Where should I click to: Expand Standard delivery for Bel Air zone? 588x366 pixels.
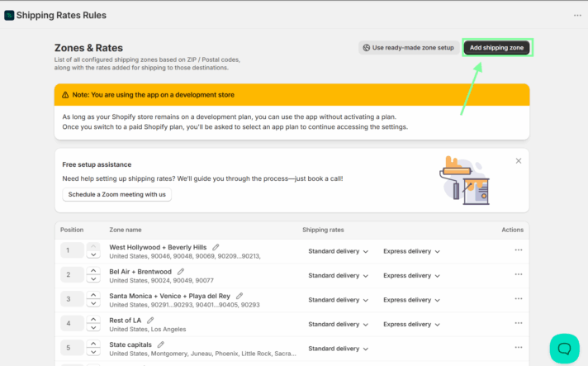[339, 276]
